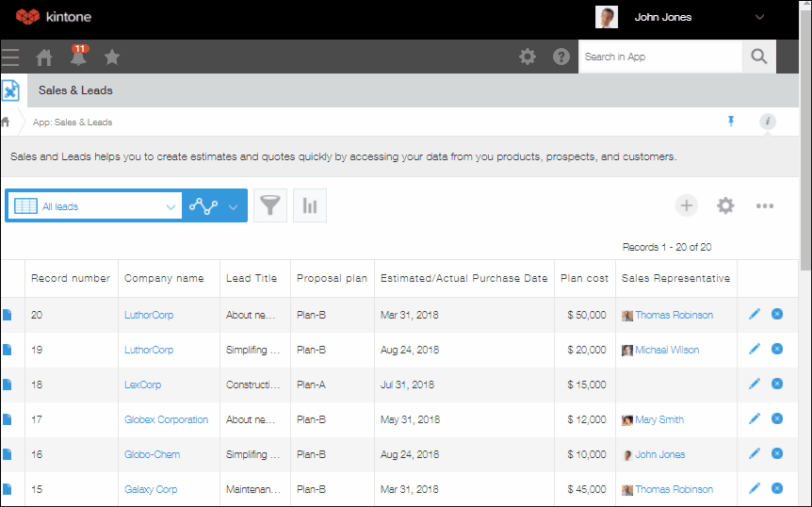The width and height of the screenshot is (812, 507).
Task: Toggle the app info icon
Action: 768,122
